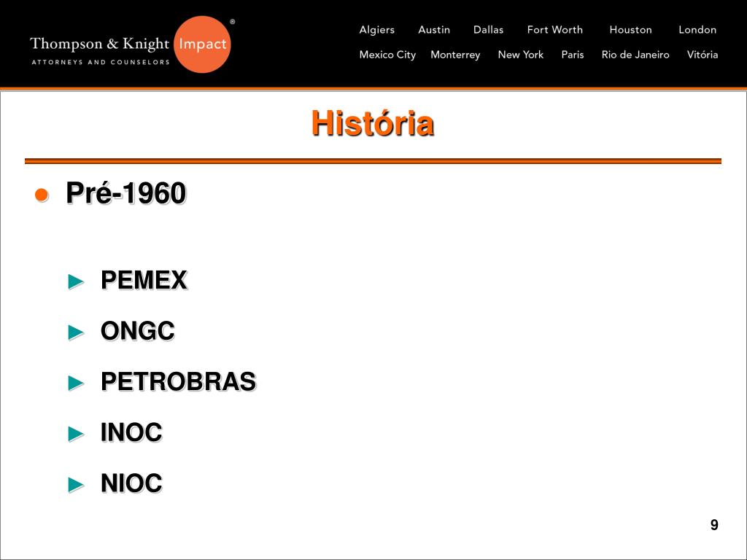Click the PEMEX list item
This screenshot has height=560, width=747.
click(144, 280)
